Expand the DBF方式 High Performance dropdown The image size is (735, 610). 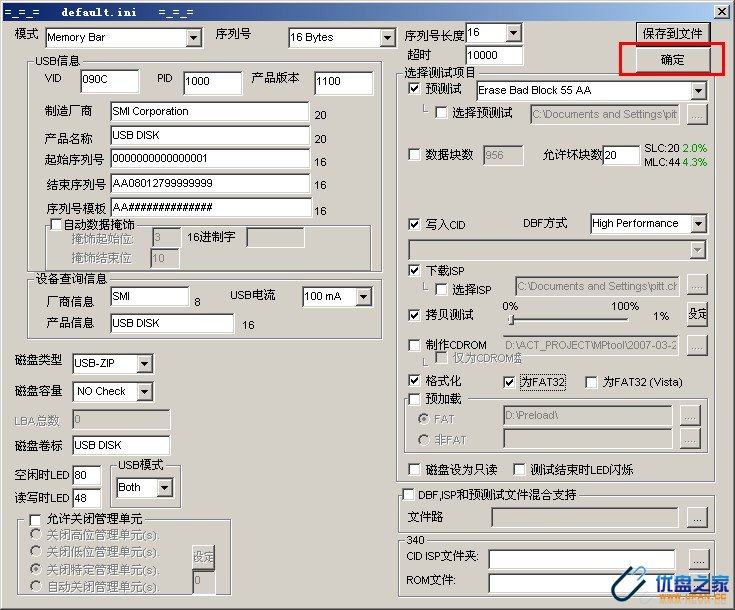pos(698,224)
